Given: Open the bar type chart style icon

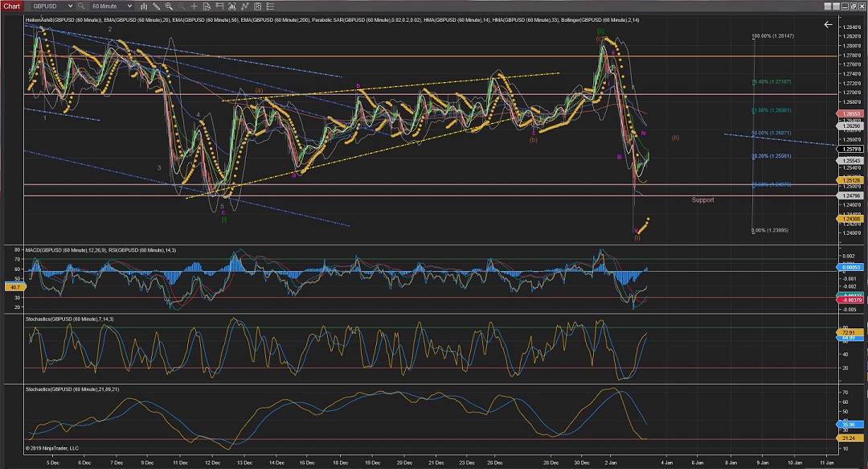Looking at the screenshot, I should [x=145, y=6].
